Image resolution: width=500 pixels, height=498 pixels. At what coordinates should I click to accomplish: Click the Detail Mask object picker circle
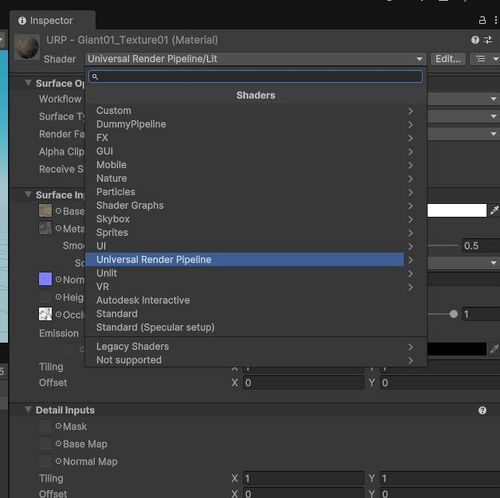click(58, 426)
